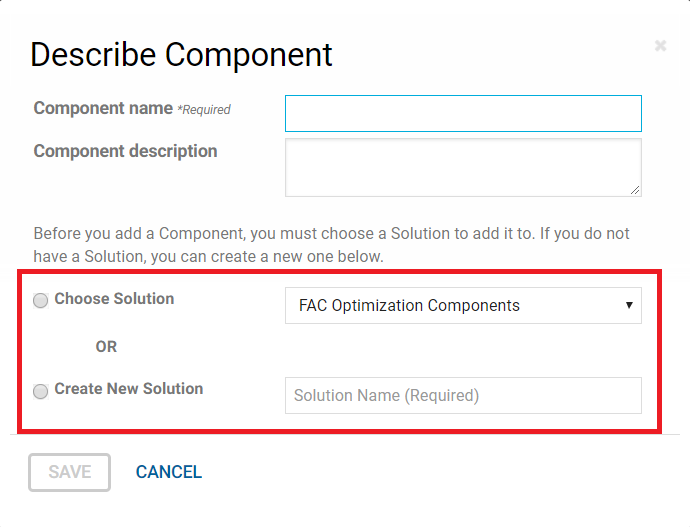Viewport: 690px width, 527px height.
Task: Click the CANCEL link
Action: tap(169, 472)
